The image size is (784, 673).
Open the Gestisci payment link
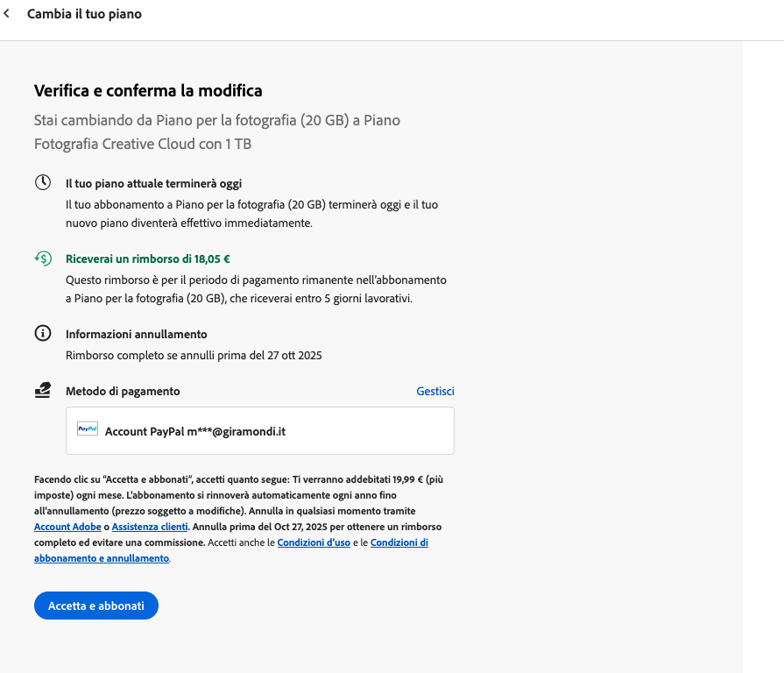point(435,392)
